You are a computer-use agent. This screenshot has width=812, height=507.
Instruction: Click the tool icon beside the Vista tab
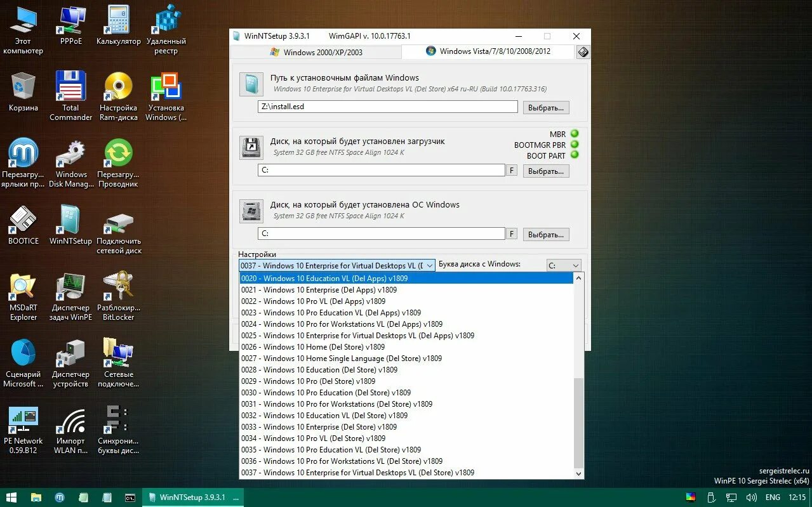(583, 53)
